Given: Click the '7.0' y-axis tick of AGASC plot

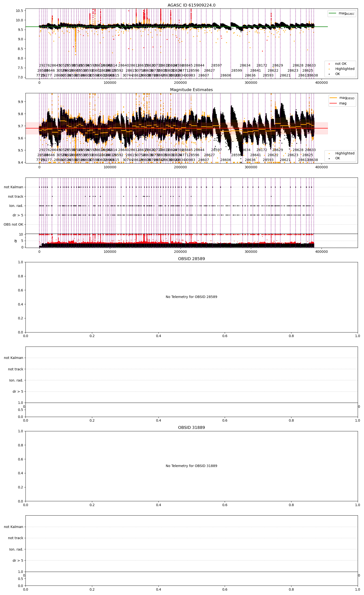Looking at the screenshot, I should [x=20, y=77].
